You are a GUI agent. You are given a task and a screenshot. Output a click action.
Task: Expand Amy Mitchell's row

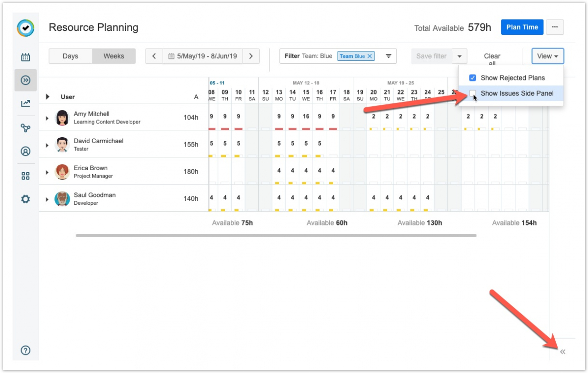point(47,118)
